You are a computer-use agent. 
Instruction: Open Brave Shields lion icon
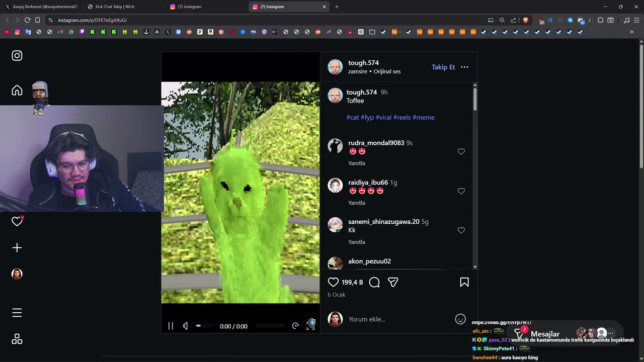tap(526, 20)
